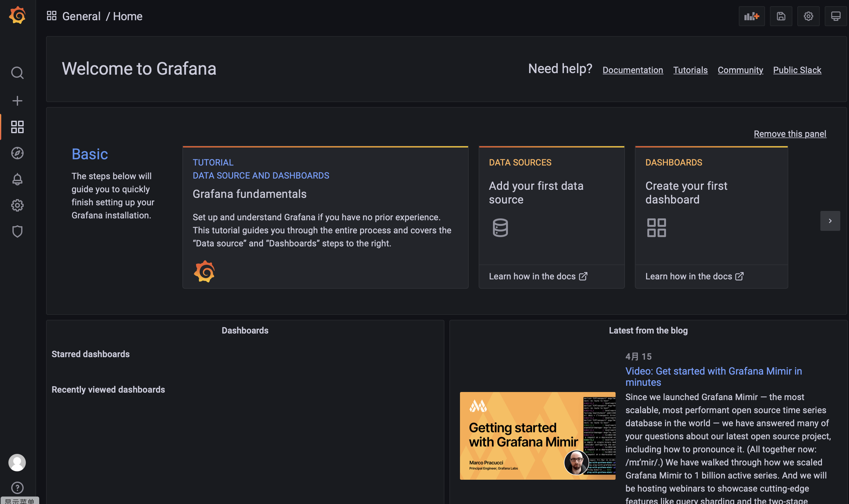Screen dimensions: 849x504
Task: Open the Documentation link
Action: pyautogui.click(x=633, y=70)
